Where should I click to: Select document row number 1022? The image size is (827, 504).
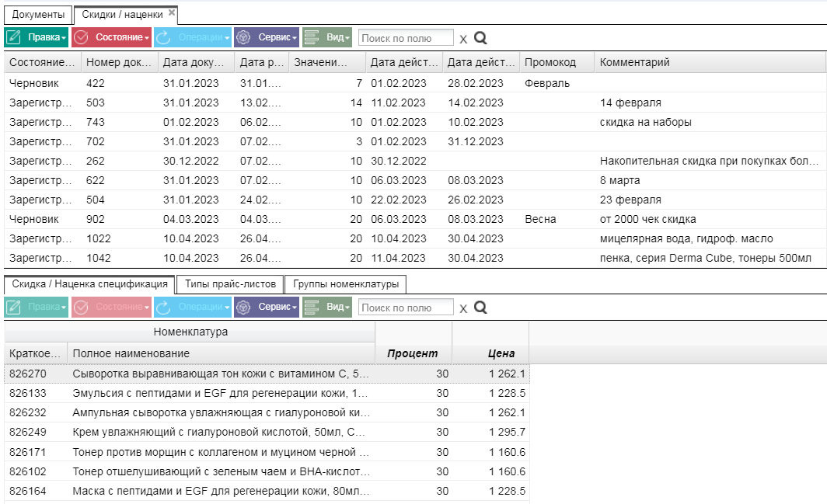(x=415, y=239)
